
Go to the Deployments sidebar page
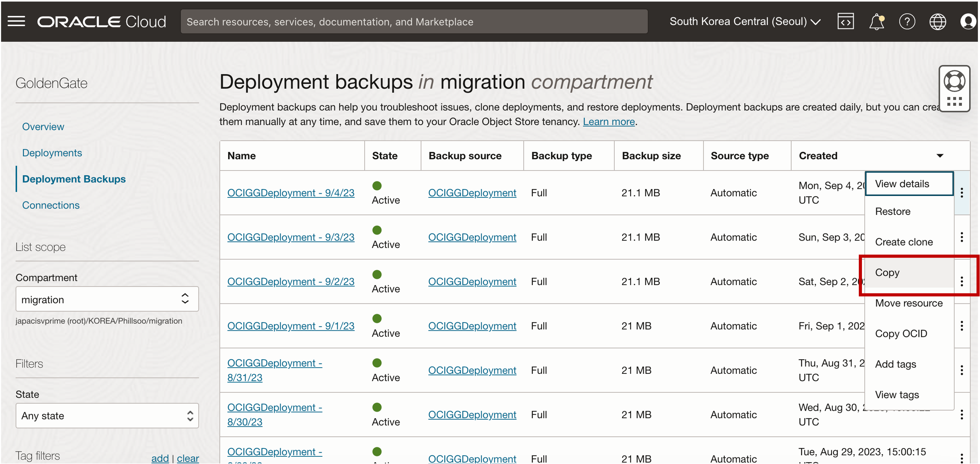[x=52, y=153]
